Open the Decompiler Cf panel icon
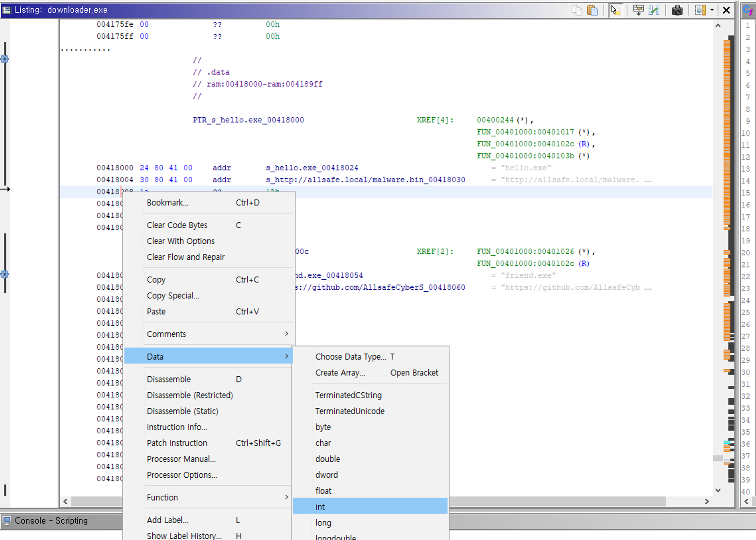756x540 pixels. [748, 10]
